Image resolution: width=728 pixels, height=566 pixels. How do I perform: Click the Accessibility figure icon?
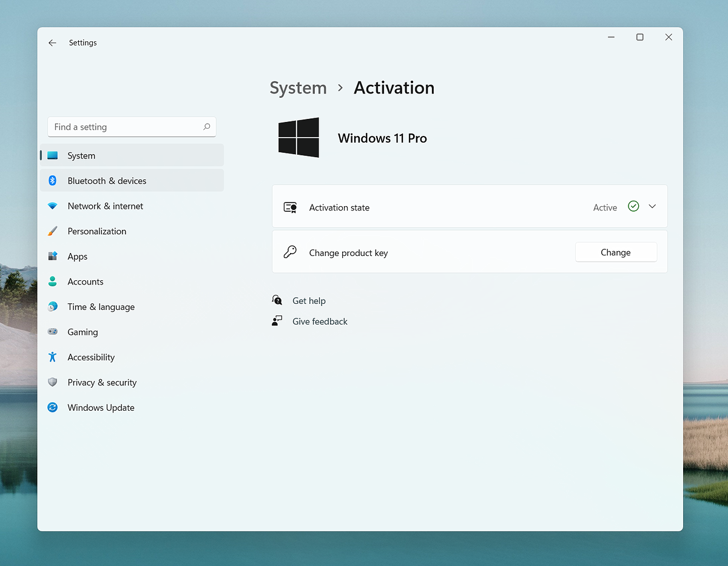[x=53, y=357]
